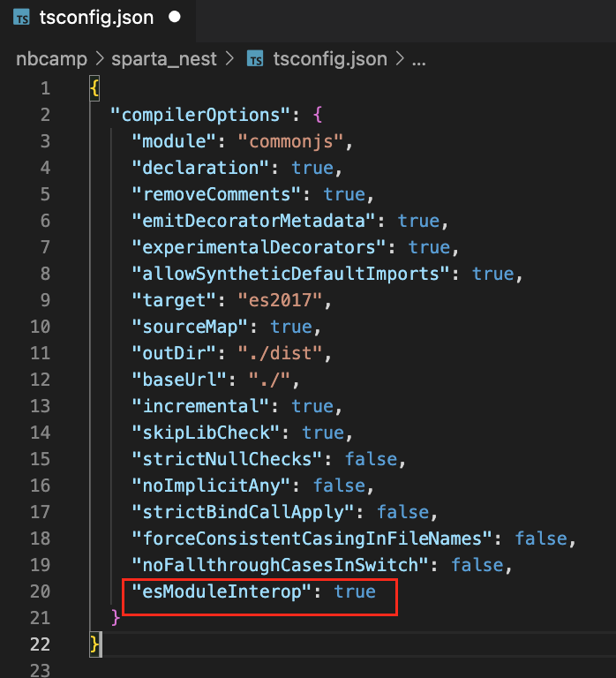Click the "forceConsistentCasingInFileNames" key
This screenshot has width=616, height=678.
pyautogui.click(x=312, y=539)
